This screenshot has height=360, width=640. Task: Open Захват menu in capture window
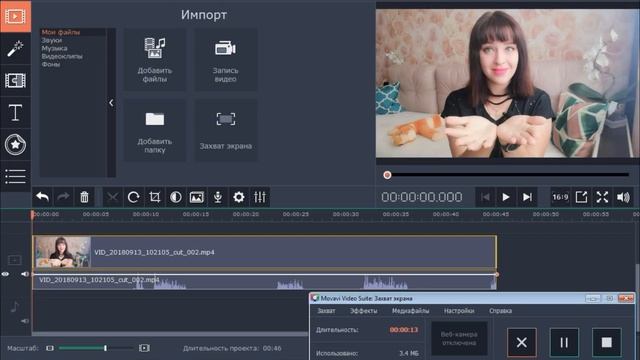tap(326, 311)
